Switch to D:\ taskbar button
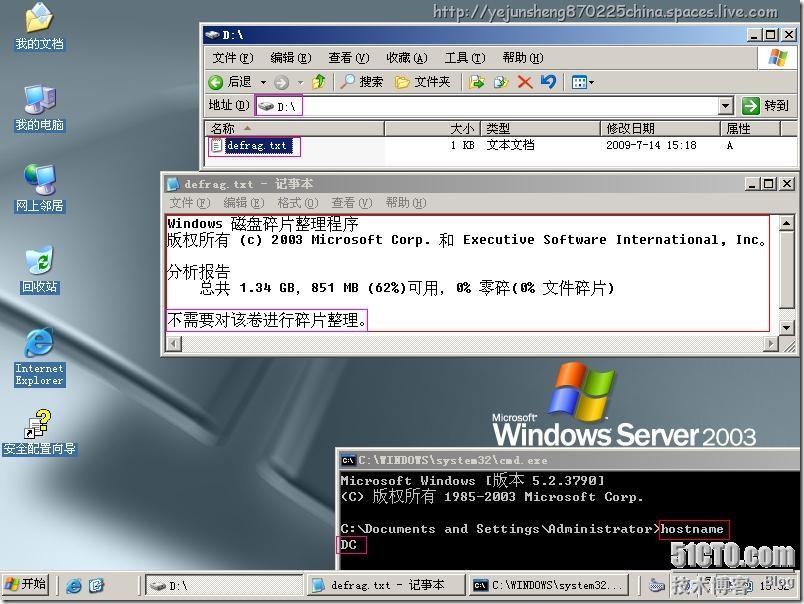 (224, 585)
